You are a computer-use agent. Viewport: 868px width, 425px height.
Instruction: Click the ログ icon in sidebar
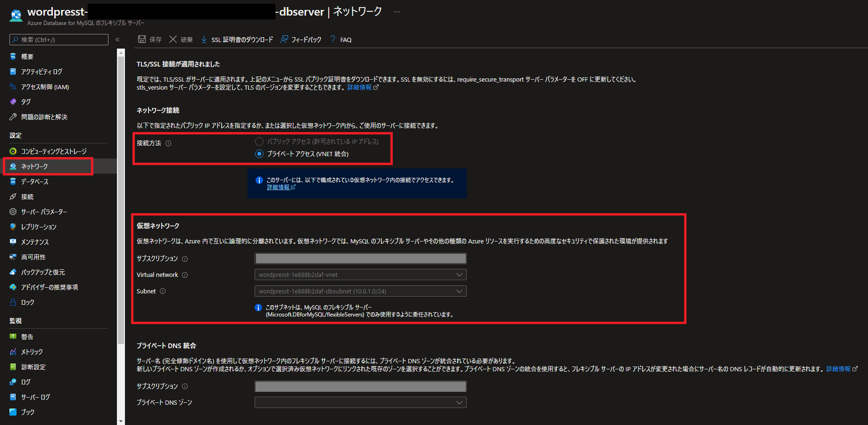tap(13, 382)
